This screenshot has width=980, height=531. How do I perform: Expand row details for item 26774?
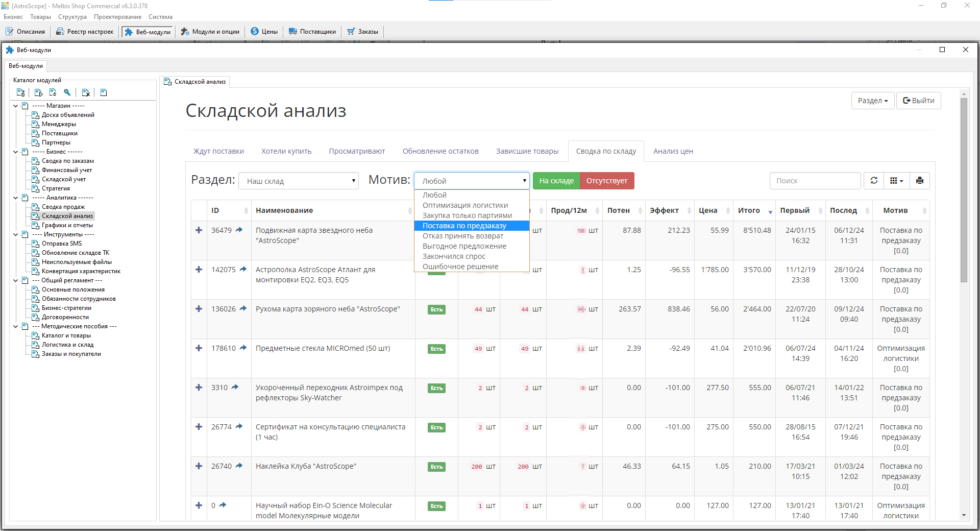(199, 427)
